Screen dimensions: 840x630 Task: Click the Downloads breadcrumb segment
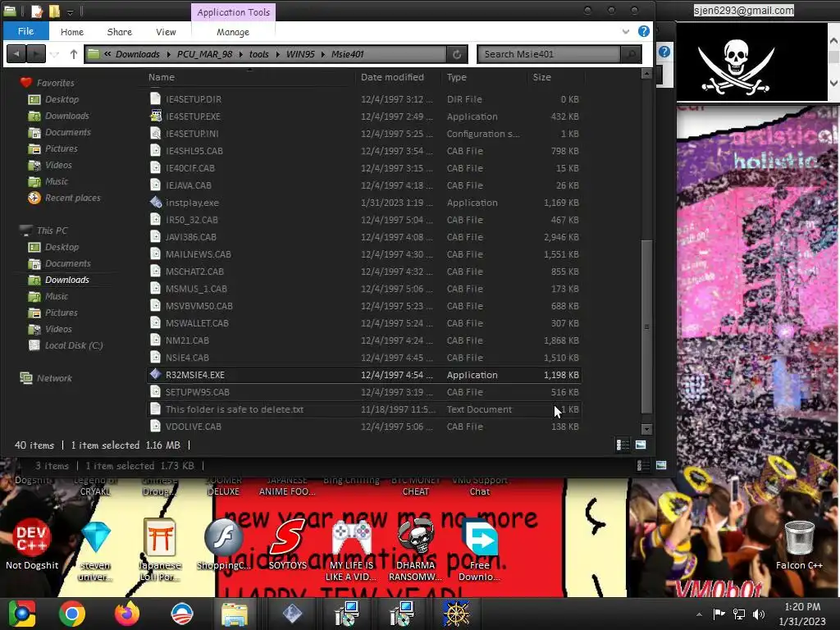138,54
